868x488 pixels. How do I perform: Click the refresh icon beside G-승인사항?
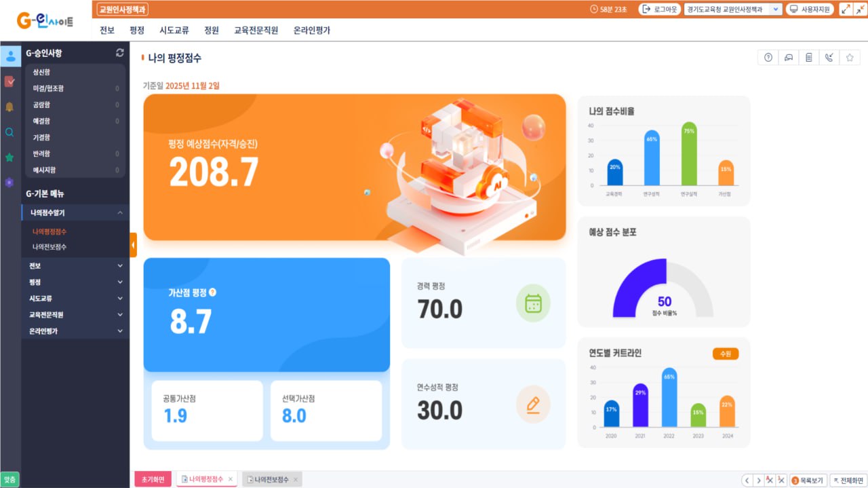coord(120,53)
